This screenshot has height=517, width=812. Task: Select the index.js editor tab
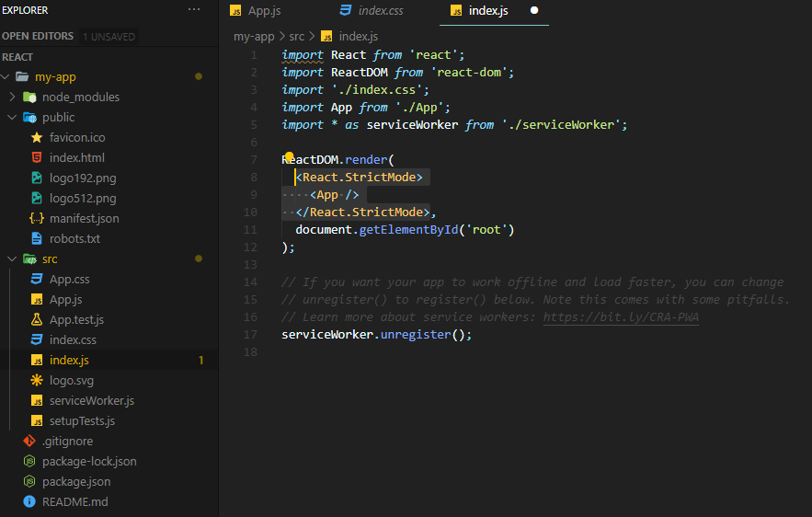(488, 10)
